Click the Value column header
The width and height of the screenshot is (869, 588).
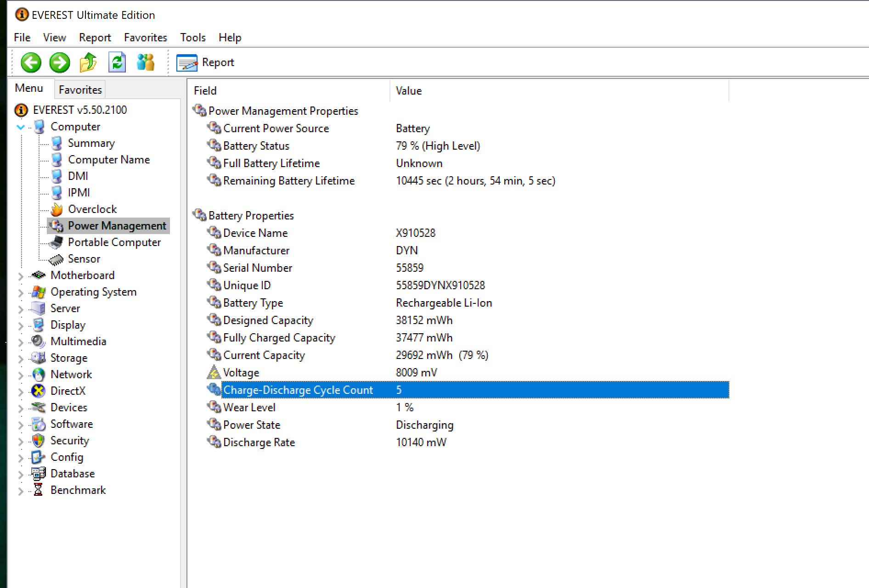(408, 91)
